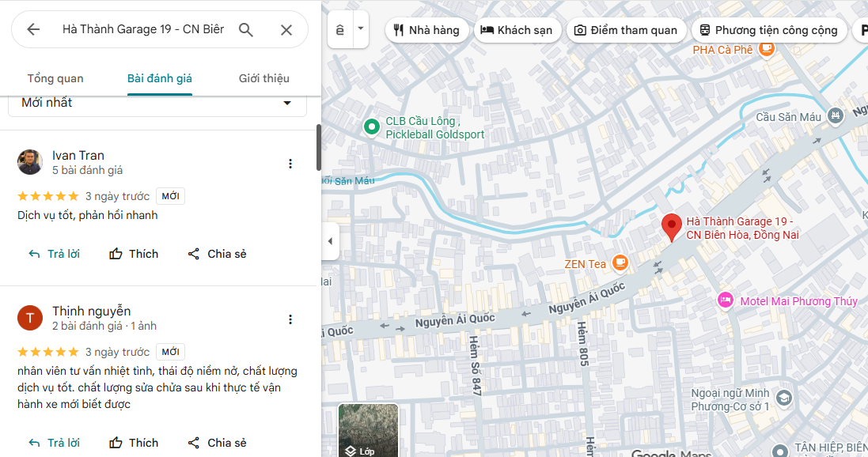Click the TÂN HIỆP place marker
This screenshot has width=868, height=457.
coord(780,451)
